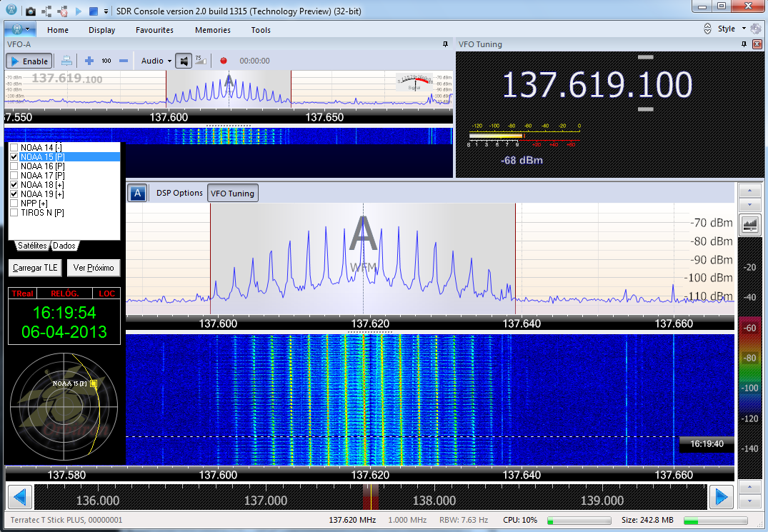Click the blue minus zoom-out icon
The width and height of the screenshot is (768, 532).
(x=124, y=61)
